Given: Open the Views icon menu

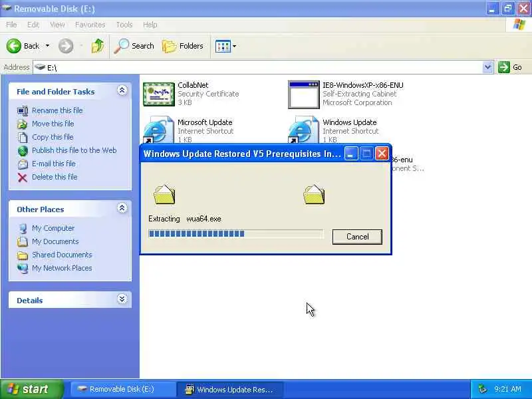Looking at the screenshot, I should 225,46.
